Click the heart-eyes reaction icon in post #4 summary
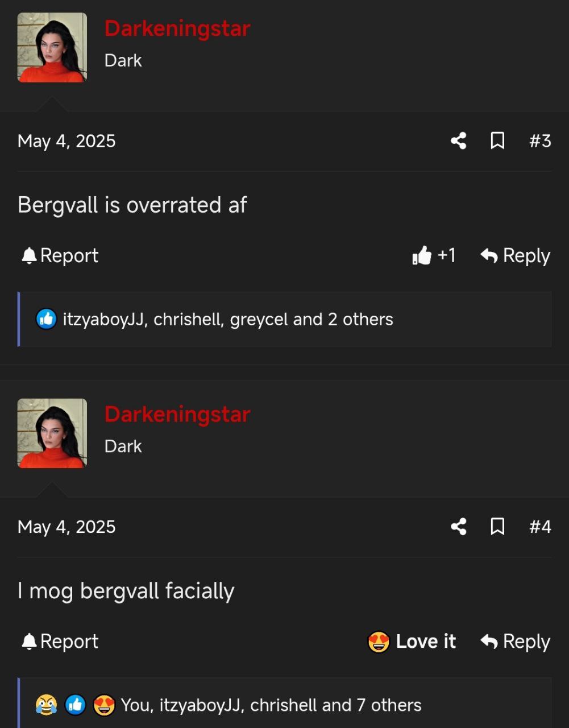Screen dimensions: 569x728 tap(104, 705)
